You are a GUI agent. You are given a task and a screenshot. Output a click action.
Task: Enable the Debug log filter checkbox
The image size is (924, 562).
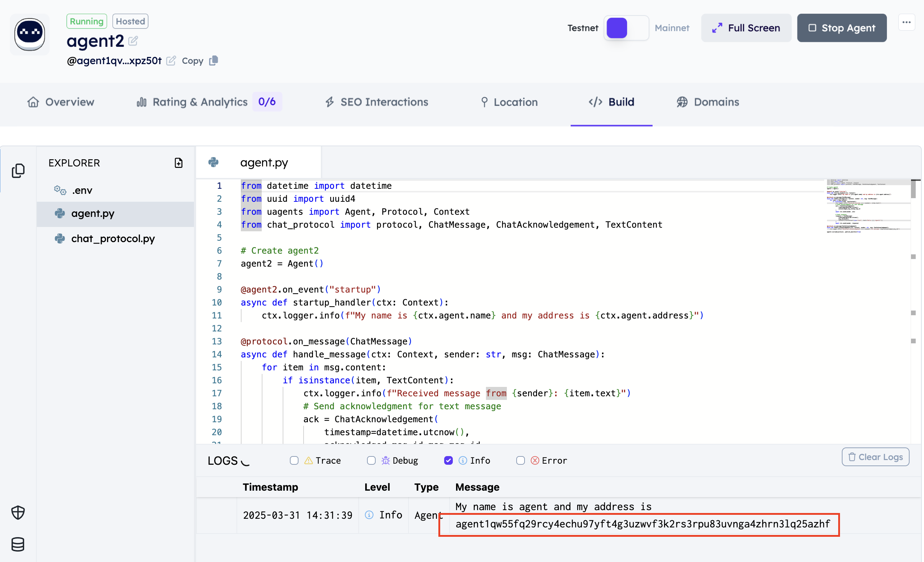click(x=371, y=460)
